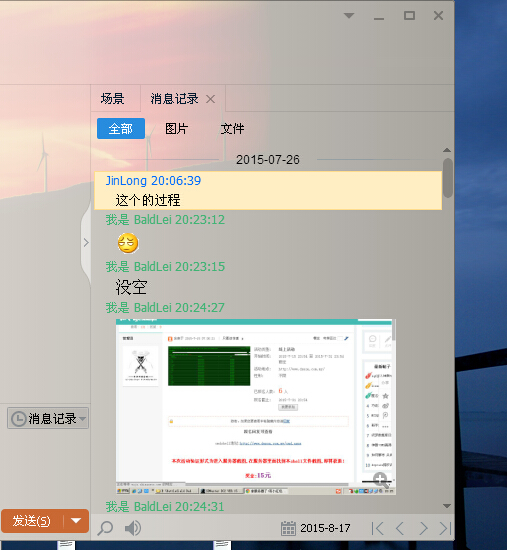Show 文件 message filter
This screenshot has width=507, height=550.
[x=232, y=129]
